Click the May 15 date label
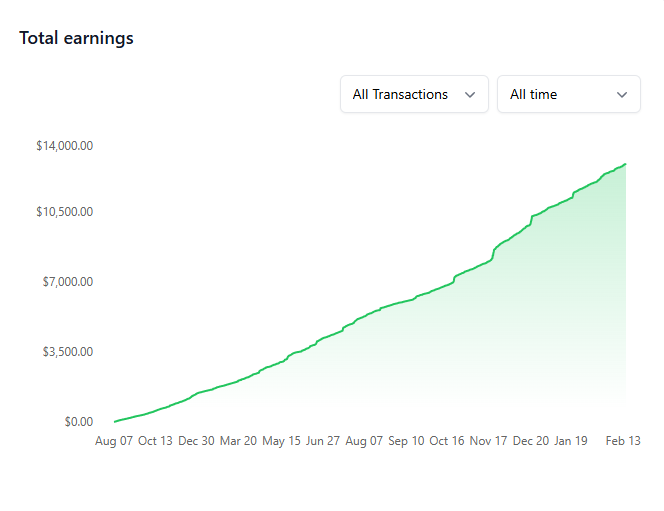This screenshot has height=511, width=664. (281, 441)
